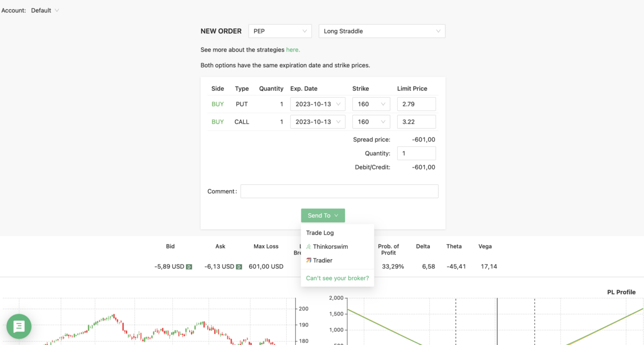Click the Spread price value -601,00
The image size is (644, 345).
(x=423, y=139)
